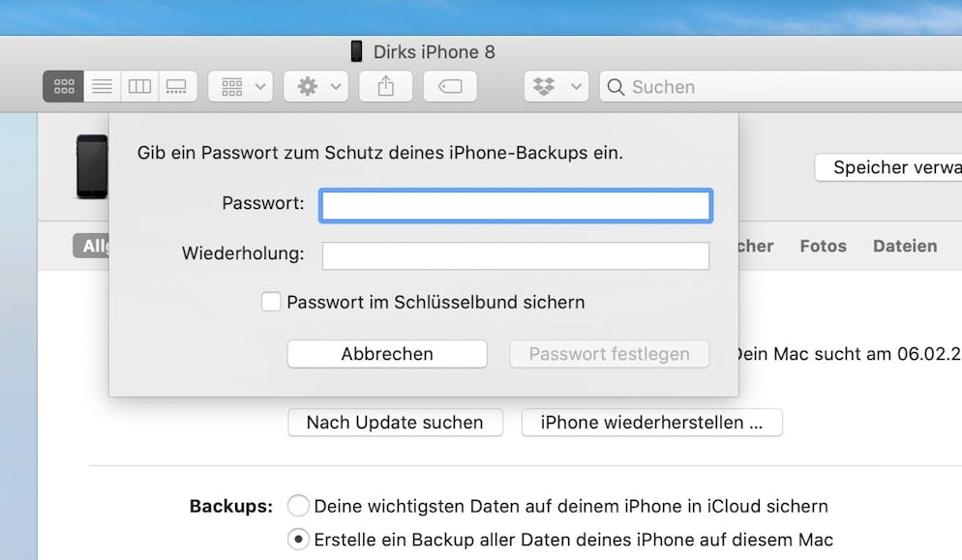Select iCloud backup radio option

(x=298, y=506)
